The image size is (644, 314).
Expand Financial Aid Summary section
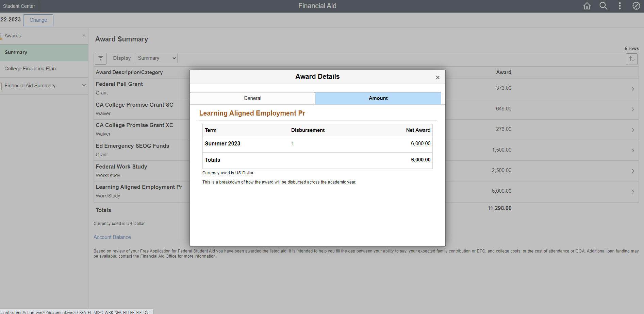click(84, 86)
